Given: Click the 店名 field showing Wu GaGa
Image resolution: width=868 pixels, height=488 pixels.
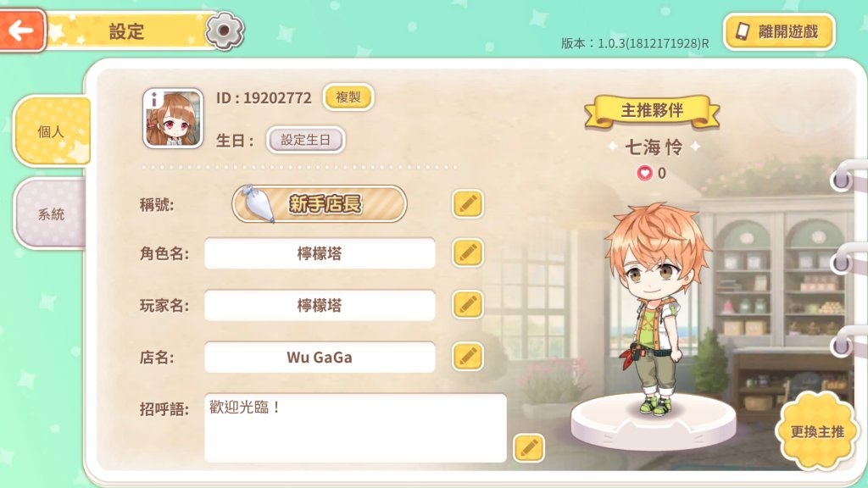Looking at the screenshot, I should coord(320,357).
